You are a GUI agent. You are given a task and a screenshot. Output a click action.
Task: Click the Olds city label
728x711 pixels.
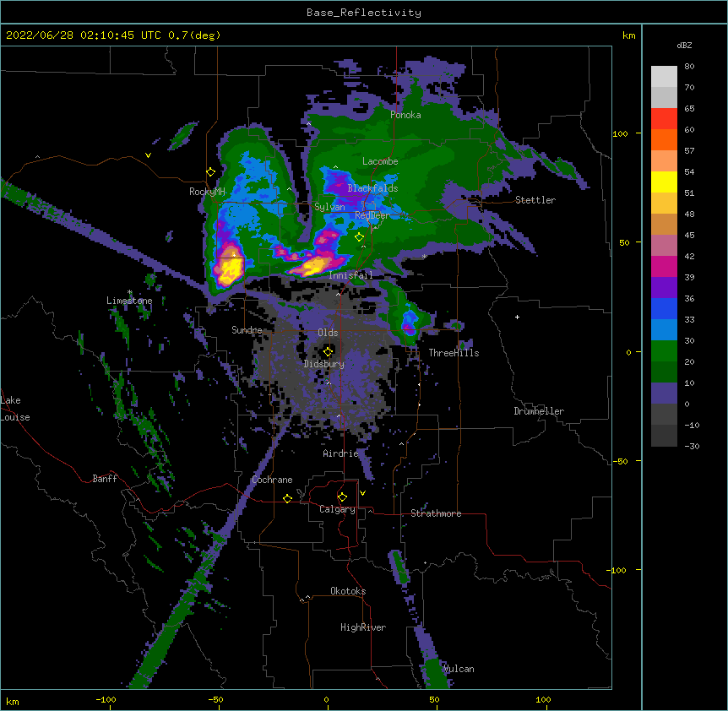[x=328, y=333]
